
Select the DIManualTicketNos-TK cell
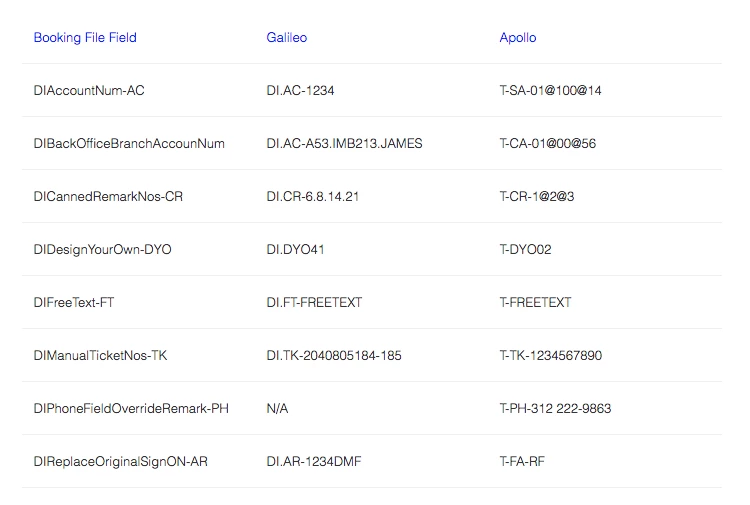(100, 356)
